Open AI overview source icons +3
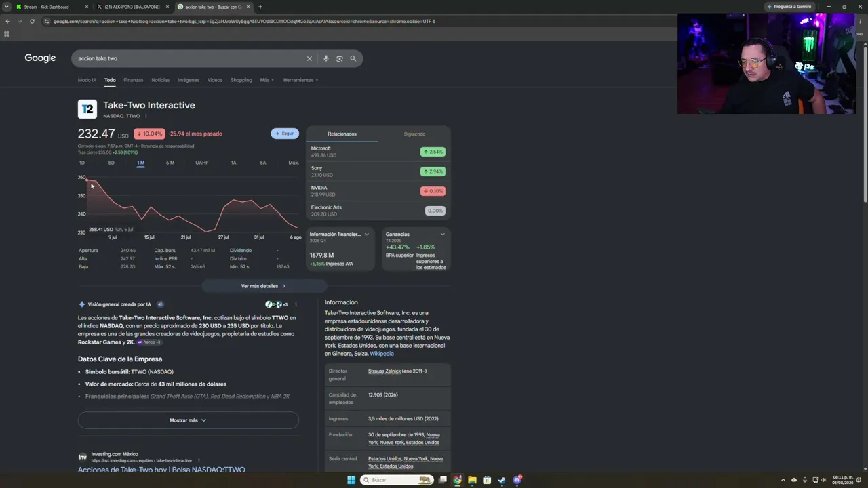The height and width of the screenshot is (488, 868). pos(277,304)
